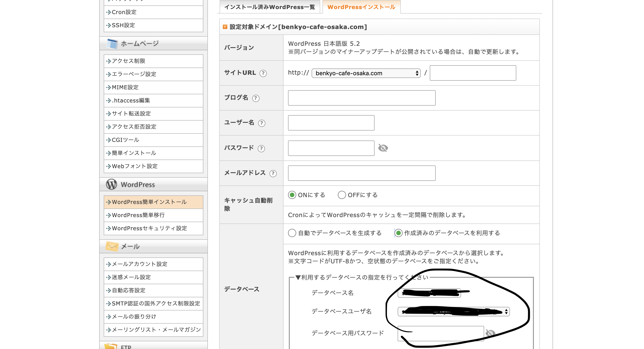Click the ホームページ section icon
Viewport: 644px width, 349px height.
[x=112, y=44]
